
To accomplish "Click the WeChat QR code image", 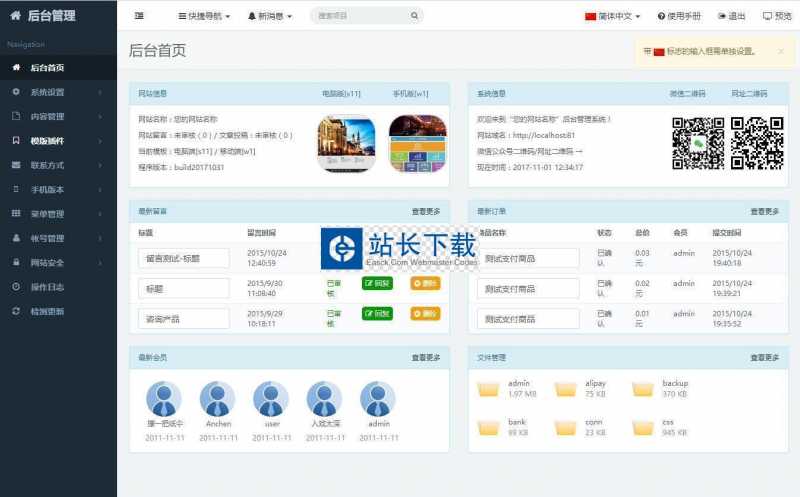I will point(697,143).
